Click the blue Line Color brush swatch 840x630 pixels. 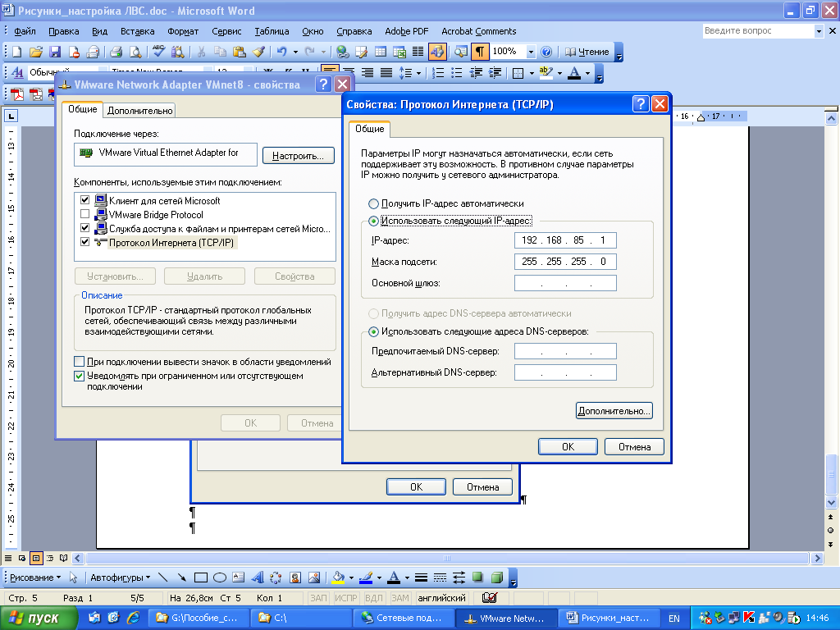pyautogui.click(x=366, y=577)
